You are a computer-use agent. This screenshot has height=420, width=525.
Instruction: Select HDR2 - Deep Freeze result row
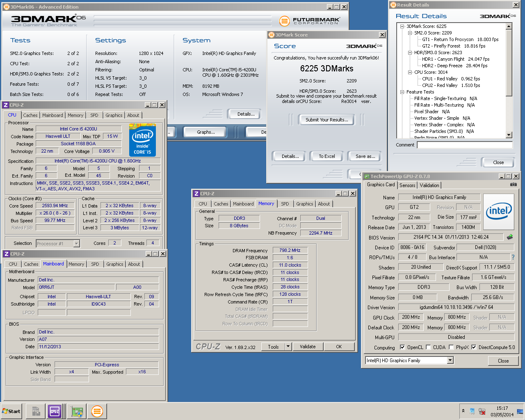coord(454,66)
